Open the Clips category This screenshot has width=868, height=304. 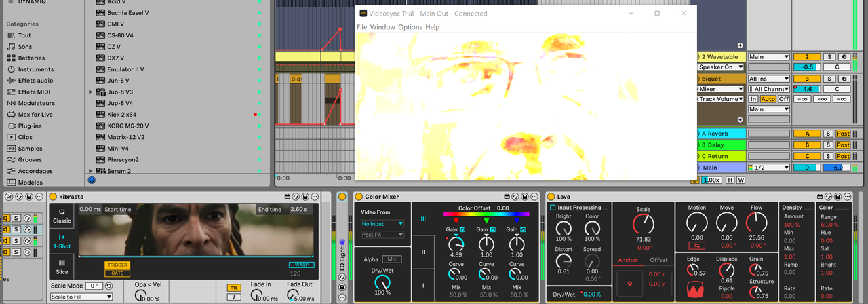point(24,137)
